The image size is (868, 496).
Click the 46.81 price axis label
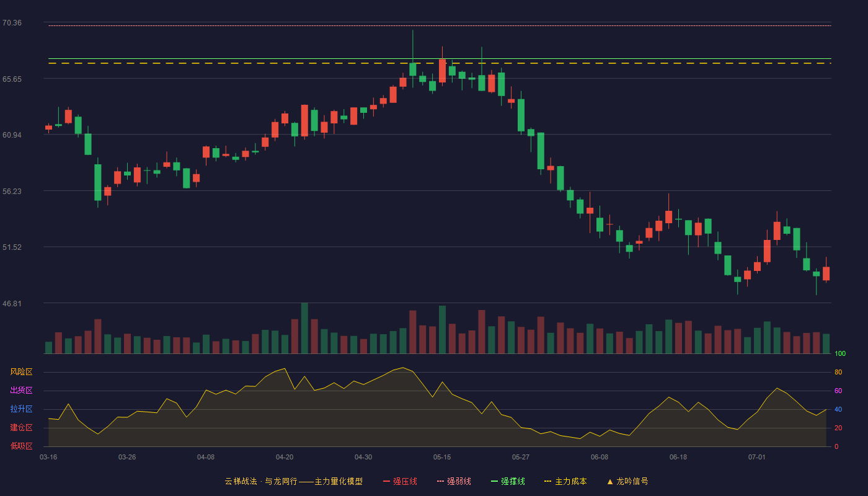coord(12,304)
